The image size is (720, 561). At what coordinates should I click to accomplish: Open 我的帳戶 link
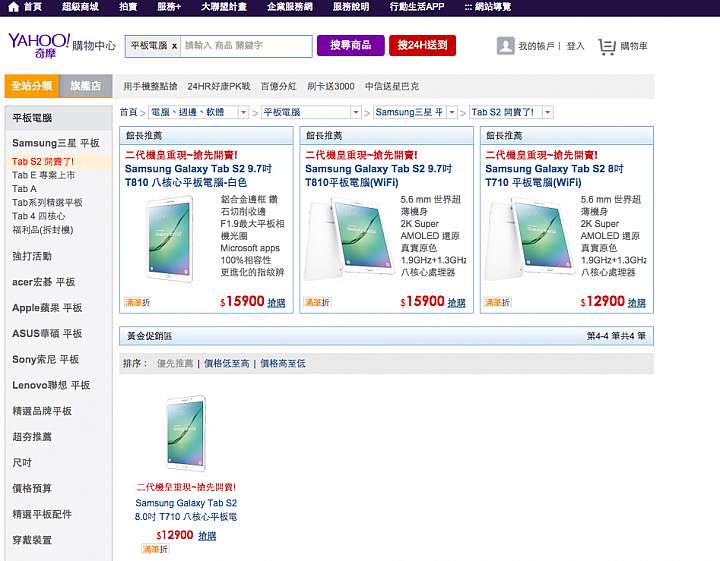pyautogui.click(x=536, y=46)
